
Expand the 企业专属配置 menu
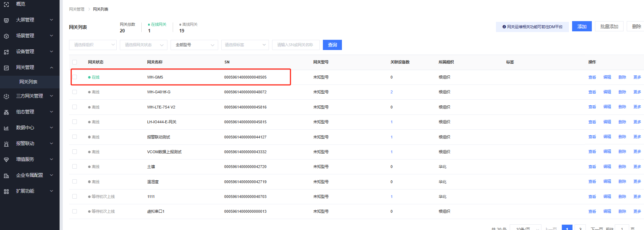pos(30,175)
